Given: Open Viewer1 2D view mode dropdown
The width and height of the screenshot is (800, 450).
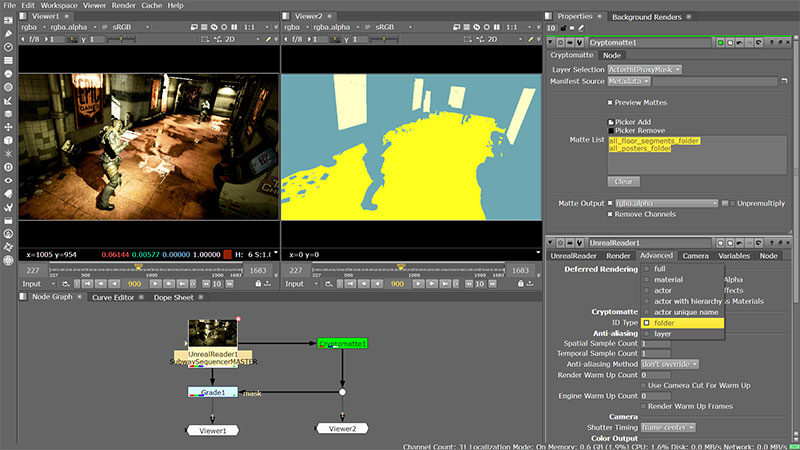Looking at the screenshot, I should tap(242, 39).
